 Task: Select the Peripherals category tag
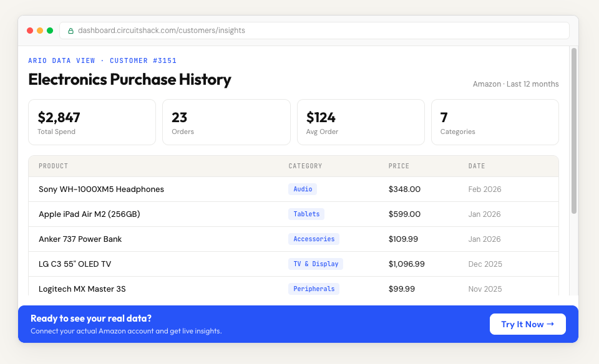click(x=314, y=289)
